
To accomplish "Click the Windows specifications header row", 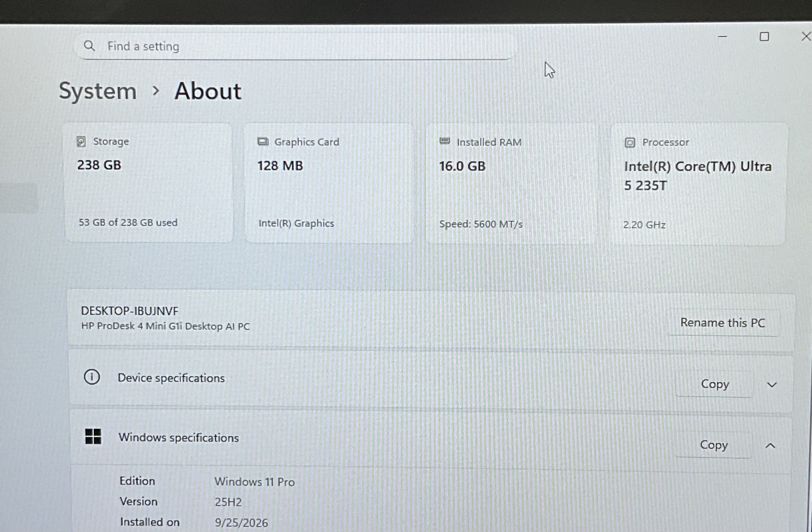I will click(431, 441).
